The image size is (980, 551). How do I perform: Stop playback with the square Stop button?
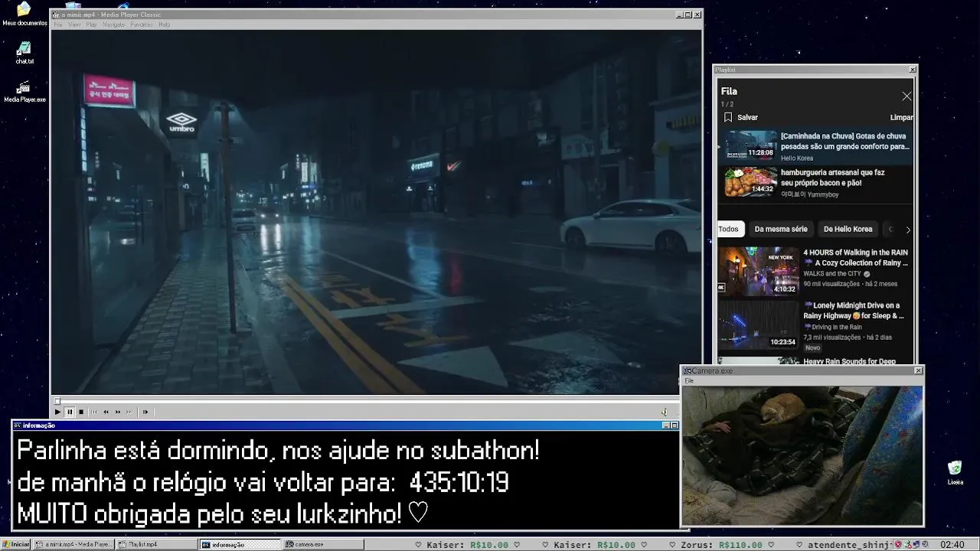point(81,412)
